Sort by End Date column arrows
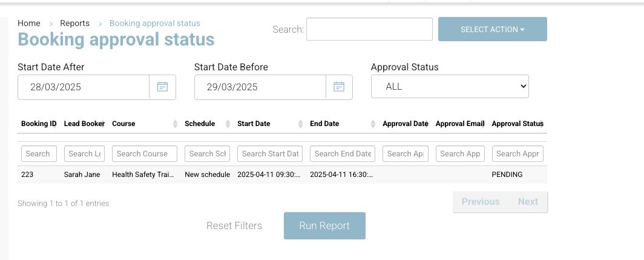This screenshot has width=644, height=260. (373, 124)
